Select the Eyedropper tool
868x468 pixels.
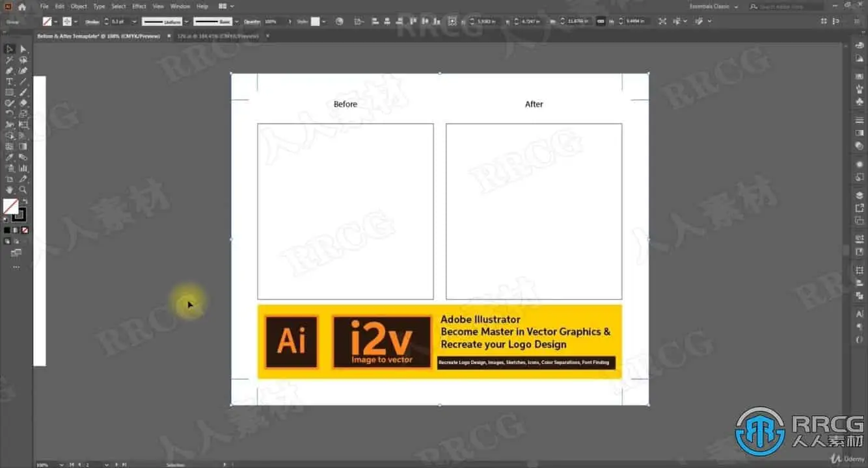[10, 157]
